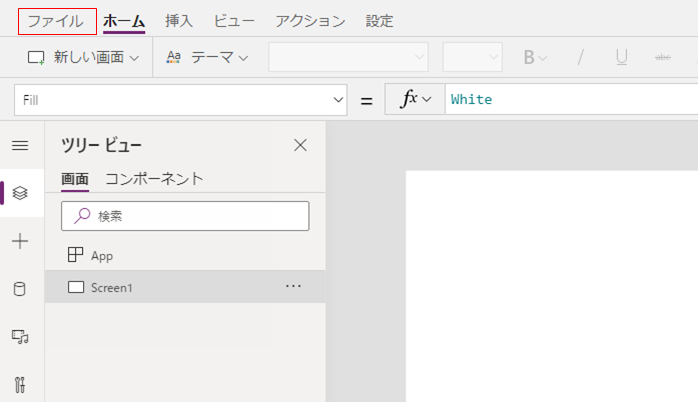The height and width of the screenshot is (402, 698).
Task: Toggle italic formatting
Action: pos(580,57)
